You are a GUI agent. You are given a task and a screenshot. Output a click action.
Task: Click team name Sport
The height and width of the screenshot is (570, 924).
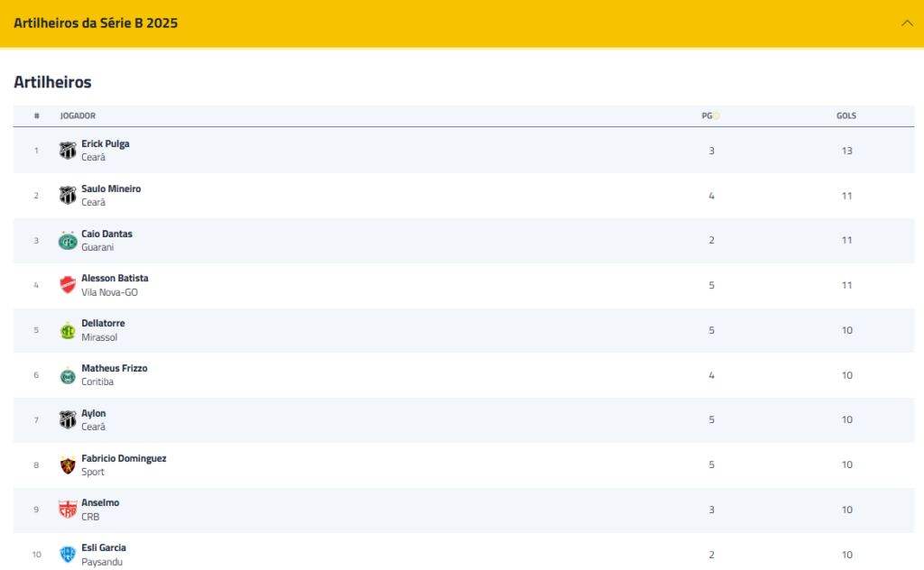pyautogui.click(x=93, y=472)
